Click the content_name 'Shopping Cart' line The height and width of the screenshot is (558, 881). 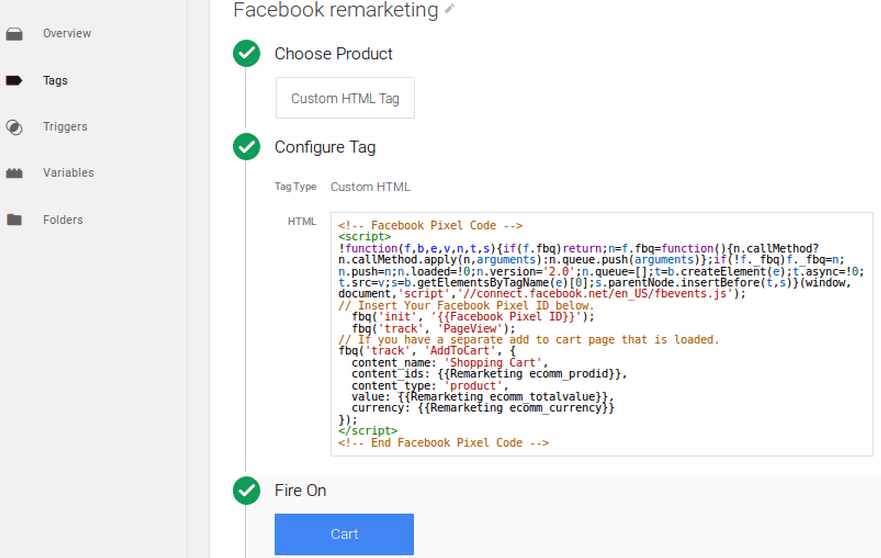tap(449, 362)
